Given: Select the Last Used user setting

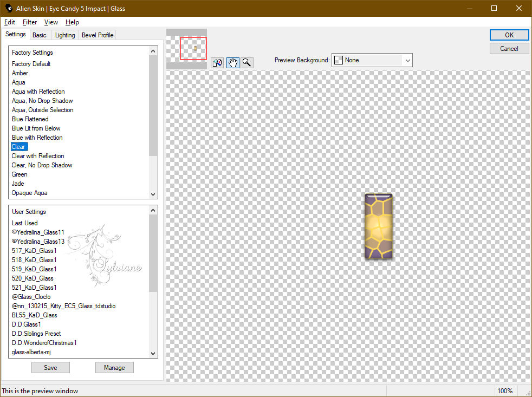Looking at the screenshot, I should (25, 223).
